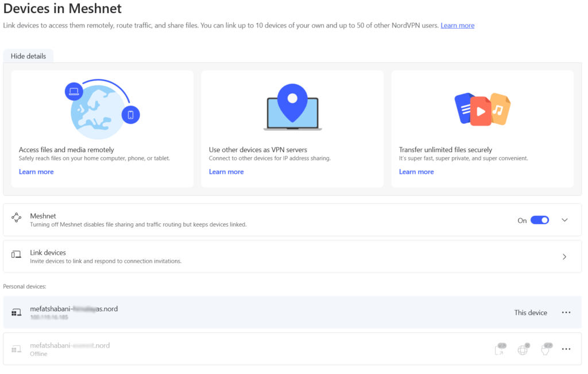Click the Link devices icon
The height and width of the screenshot is (374, 588).
16,256
